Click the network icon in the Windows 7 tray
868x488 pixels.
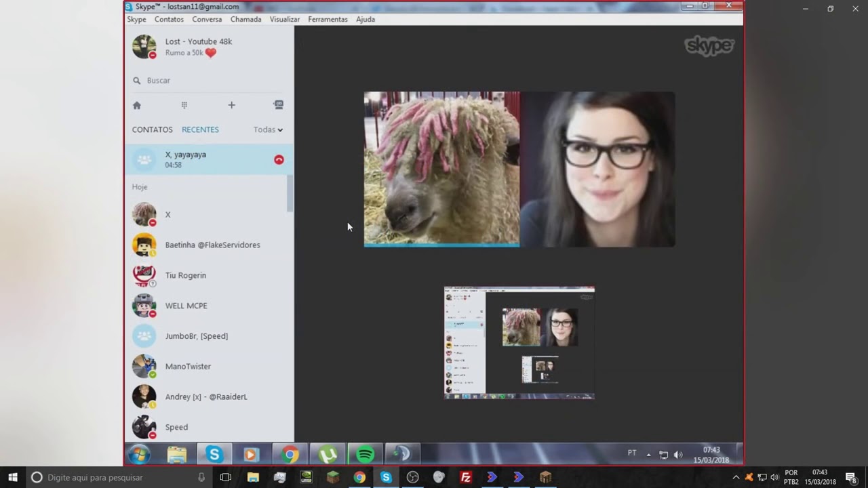tap(663, 455)
